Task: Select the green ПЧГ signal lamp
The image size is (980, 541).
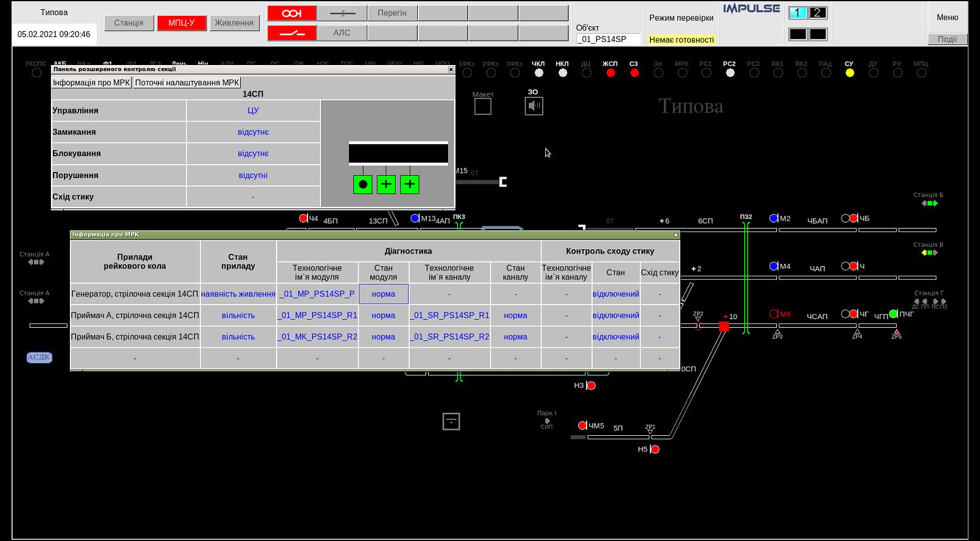Action: click(x=893, y=314)
